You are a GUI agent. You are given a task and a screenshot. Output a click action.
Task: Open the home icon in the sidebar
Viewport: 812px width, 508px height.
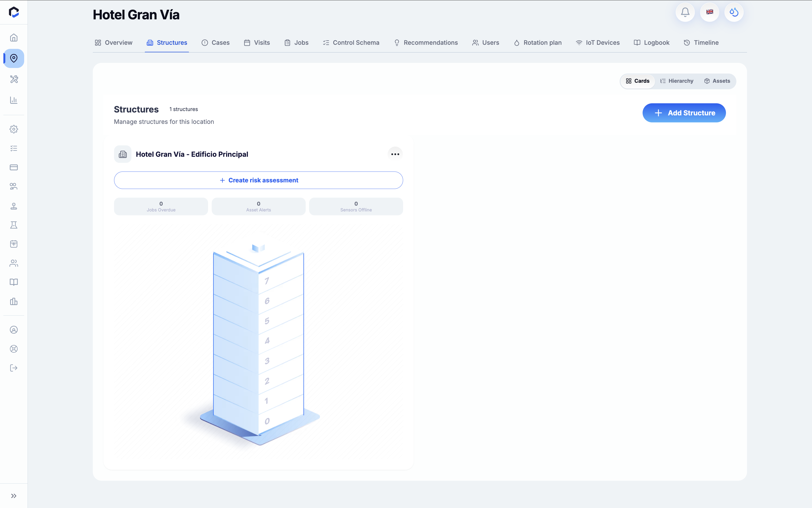point(14,37)
